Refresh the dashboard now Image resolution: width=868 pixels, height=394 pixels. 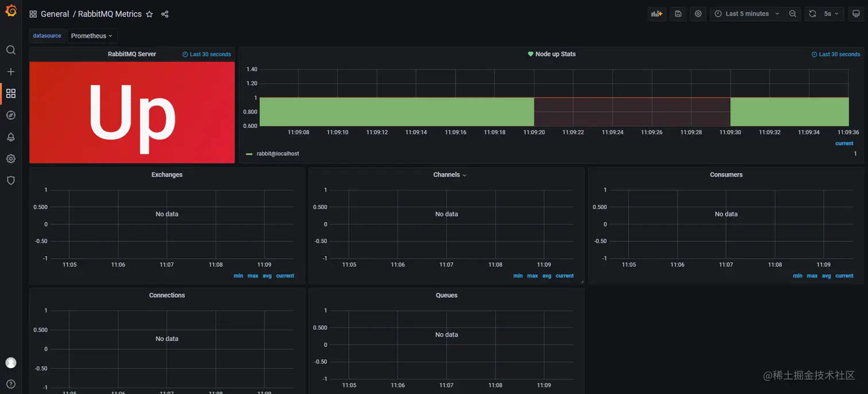(x=812, y=14)
